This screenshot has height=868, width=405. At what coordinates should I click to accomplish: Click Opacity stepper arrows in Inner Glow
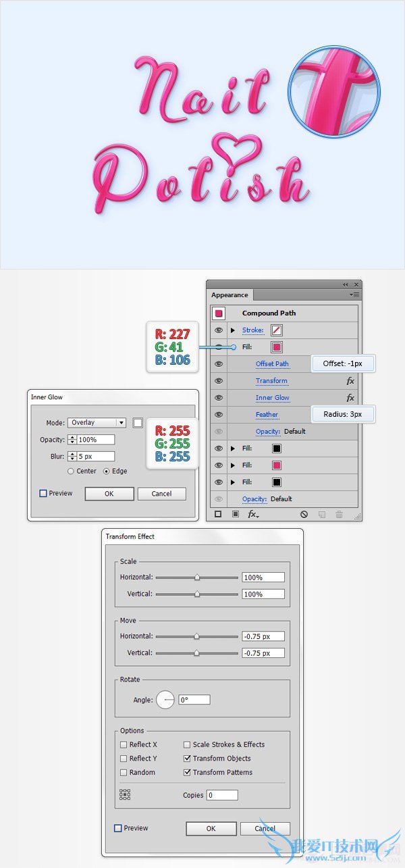tap(72, 440)
